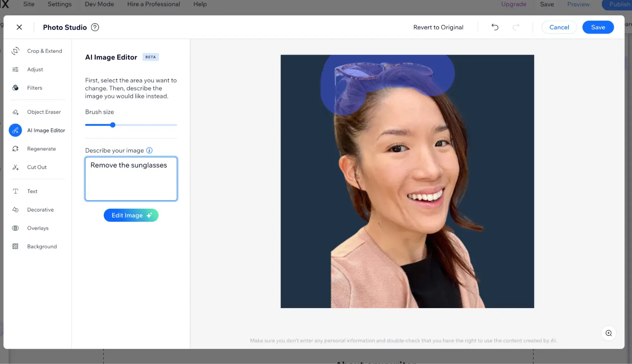Viewport: 632px width, 364px height.
Task: Open the Dev Mode menu
Action: coord(99,4)
